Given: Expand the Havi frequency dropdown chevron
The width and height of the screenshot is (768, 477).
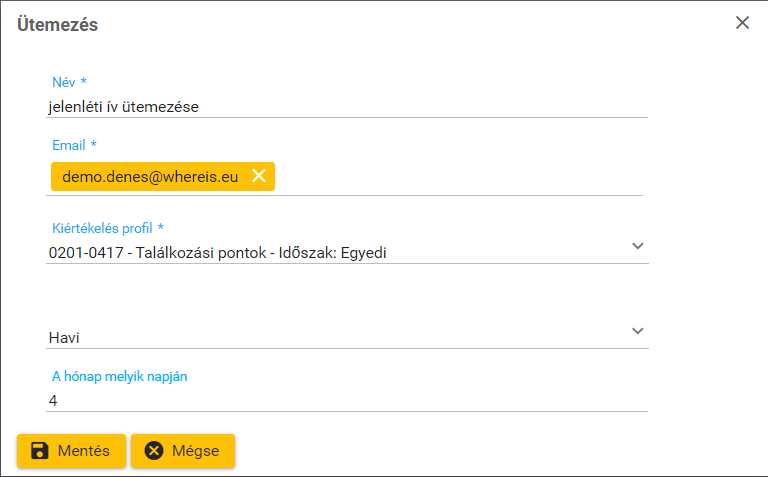Looking at the screenshot, I should [x=638, y=331].
